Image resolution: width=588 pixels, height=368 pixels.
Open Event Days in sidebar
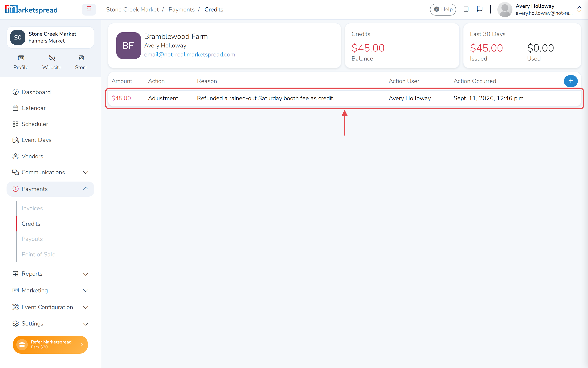(50, 140)
